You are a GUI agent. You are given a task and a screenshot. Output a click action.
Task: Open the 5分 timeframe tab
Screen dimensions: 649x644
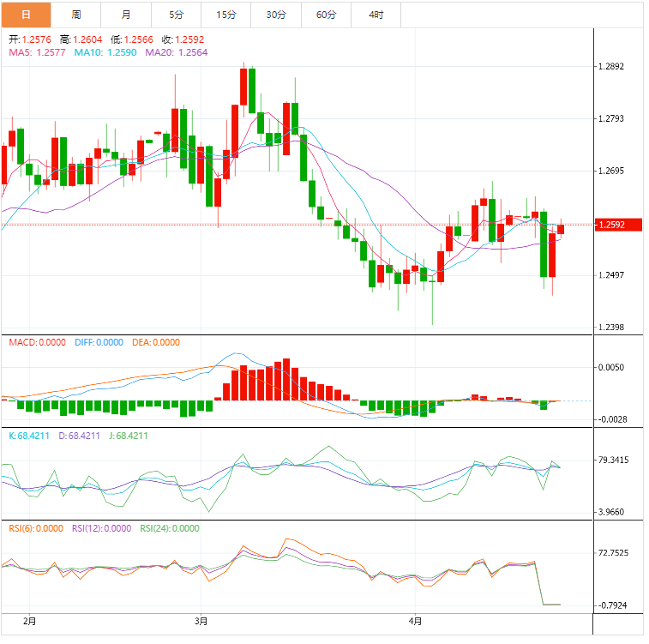click(177, 15)
